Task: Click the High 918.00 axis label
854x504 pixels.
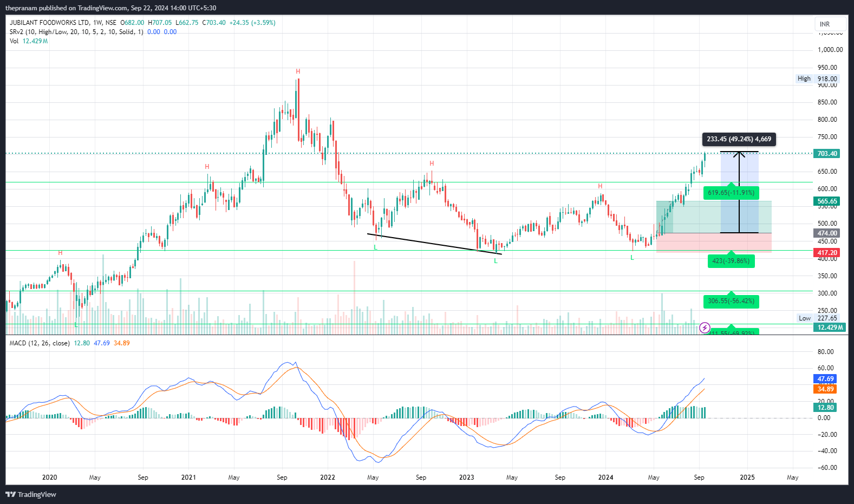Action: pyautogui.click(x=817, y=78)
